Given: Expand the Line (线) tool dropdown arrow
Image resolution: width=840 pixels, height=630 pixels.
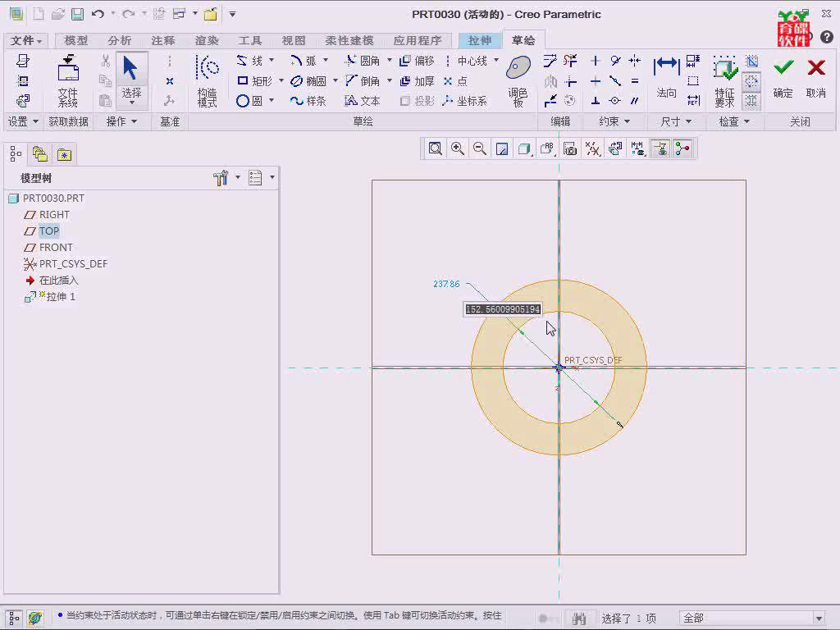Looking at the screenshot, I should tap(271, 60).
